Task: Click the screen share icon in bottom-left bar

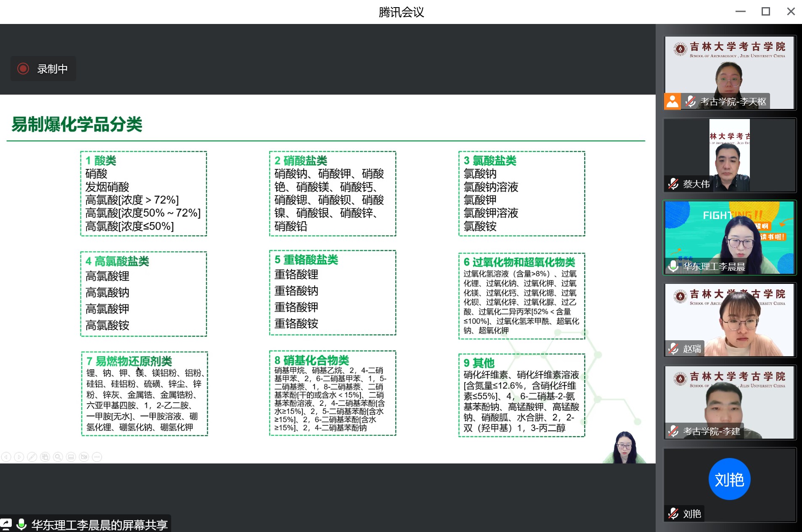Action: 6,524
